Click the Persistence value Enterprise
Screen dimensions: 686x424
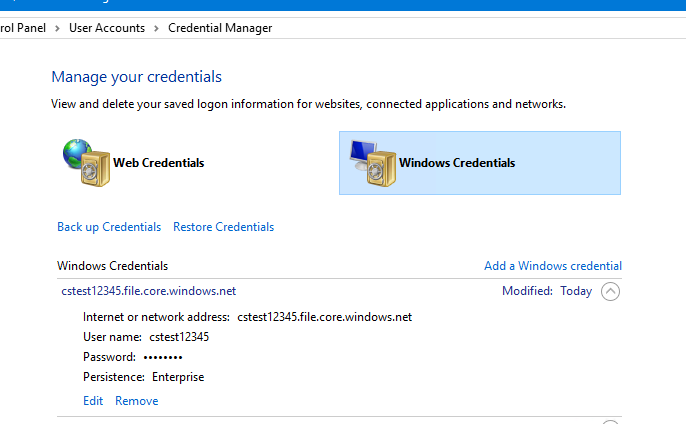[178, 377]
